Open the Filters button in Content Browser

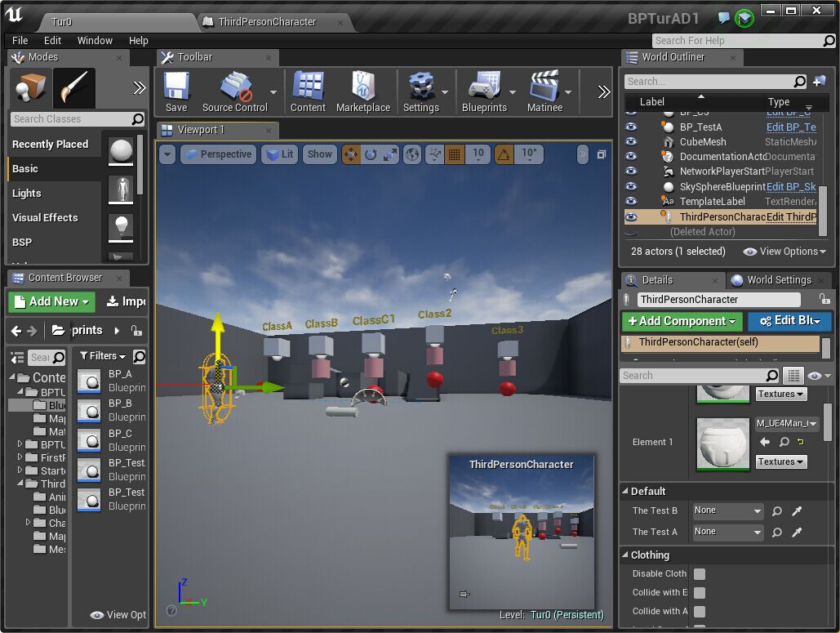pos(102,356)
